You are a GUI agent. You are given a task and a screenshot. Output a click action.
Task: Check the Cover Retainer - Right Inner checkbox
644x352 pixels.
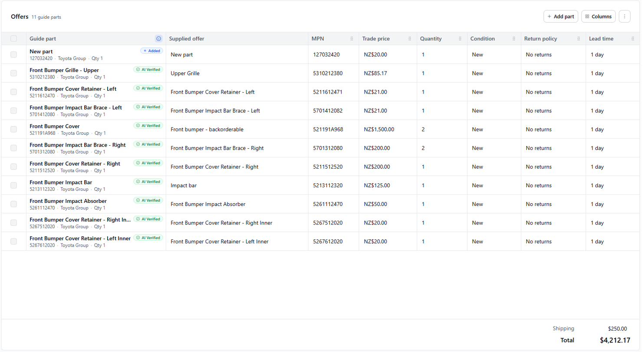[13, 223]
